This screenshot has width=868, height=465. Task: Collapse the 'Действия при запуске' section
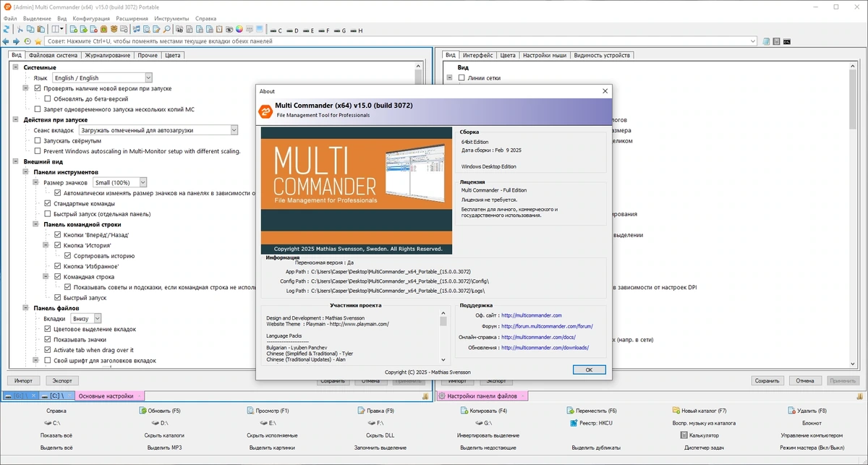15,119
